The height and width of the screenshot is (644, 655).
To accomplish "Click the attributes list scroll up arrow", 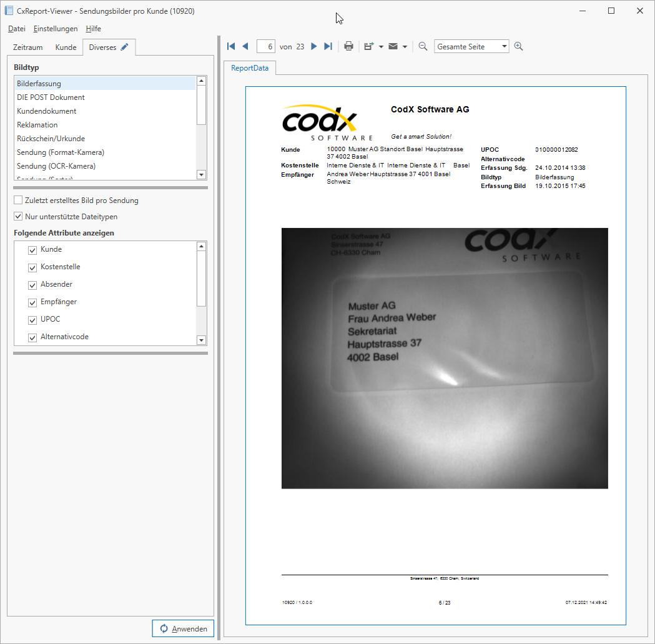I will [201, 246].
